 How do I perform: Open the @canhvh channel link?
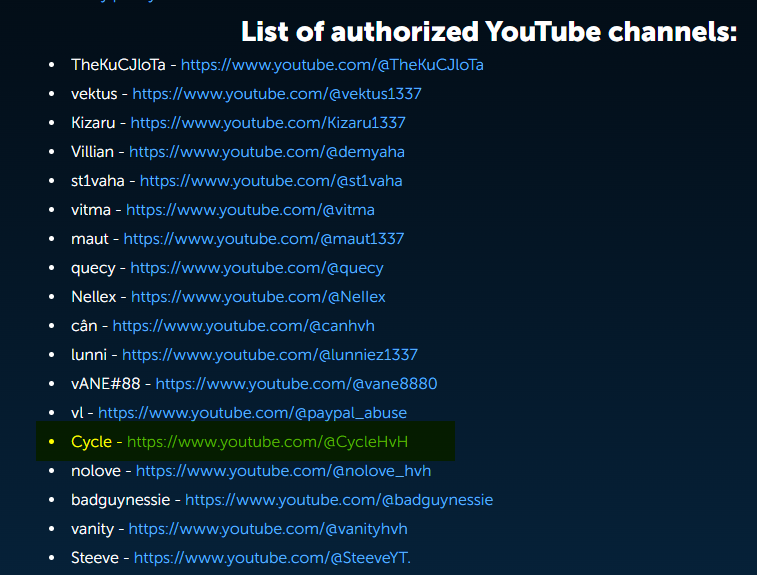pyautogui.click(x=244, y=326)
